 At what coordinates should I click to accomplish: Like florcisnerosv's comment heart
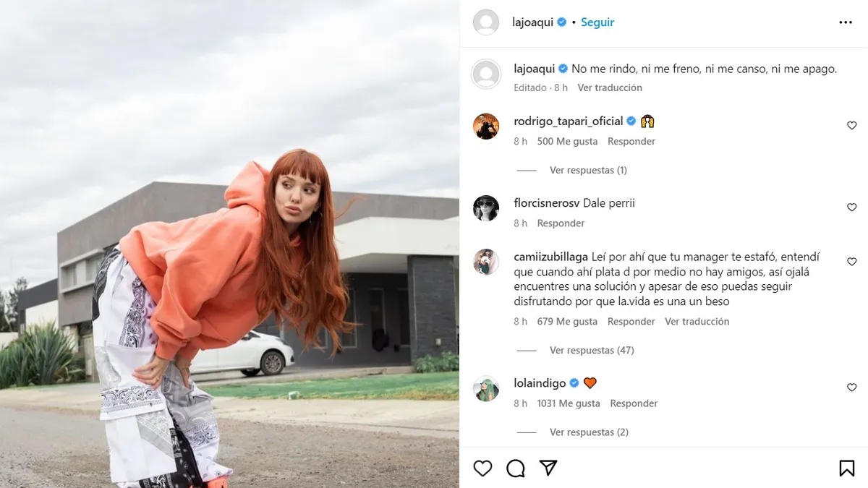point(852,207)
